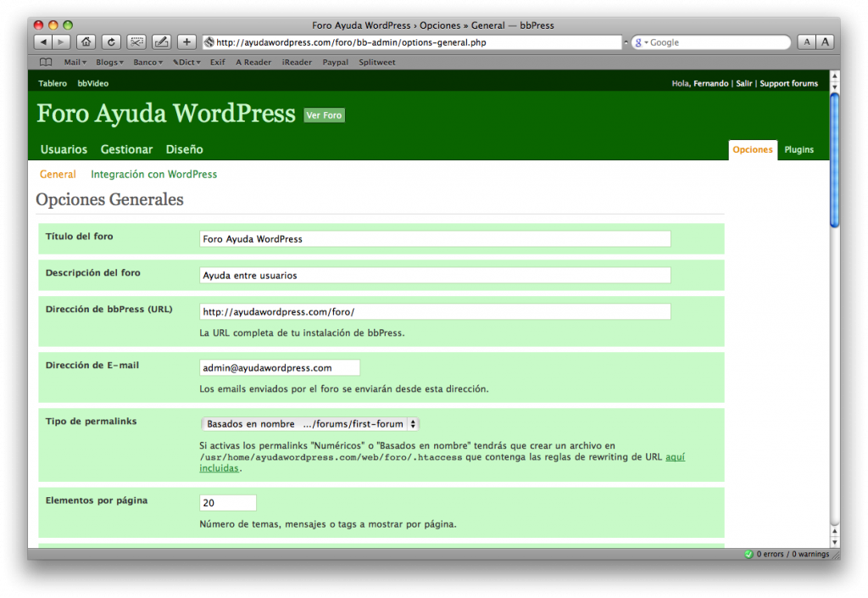This screenshot has width=868, height=598.
Task: Open a new tab with the plus icon
Action: [x=186, y=41]
